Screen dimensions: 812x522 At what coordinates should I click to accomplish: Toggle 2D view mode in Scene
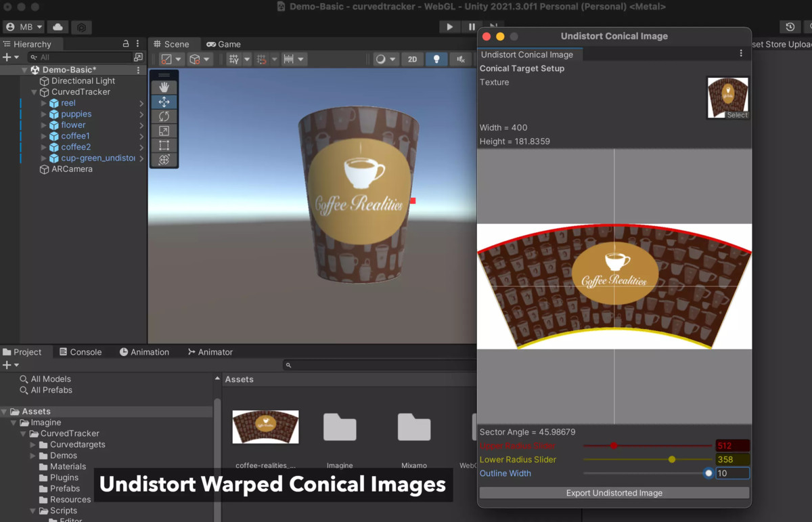[x=412, y=59]
